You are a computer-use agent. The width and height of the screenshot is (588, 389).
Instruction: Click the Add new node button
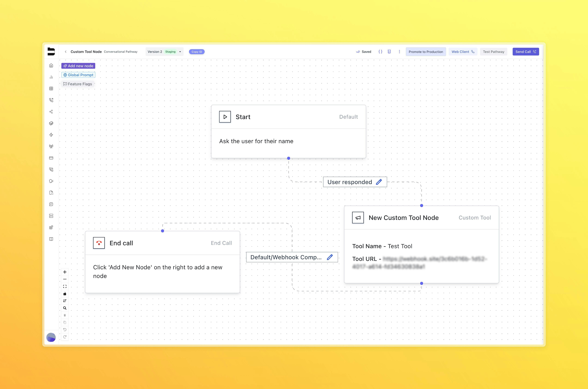click(x=78, y=66)
